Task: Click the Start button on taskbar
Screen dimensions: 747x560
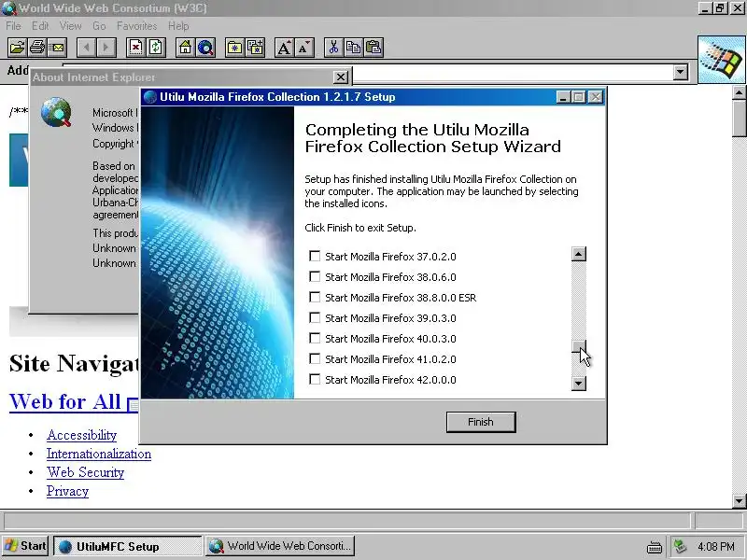Action: [25, 546]
